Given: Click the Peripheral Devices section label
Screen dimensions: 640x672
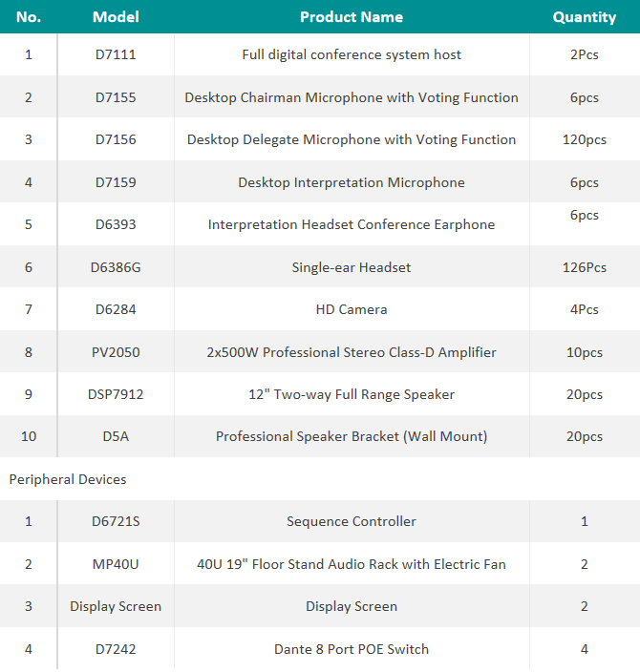Looking at the screenshot, I should tap(68, 479).
